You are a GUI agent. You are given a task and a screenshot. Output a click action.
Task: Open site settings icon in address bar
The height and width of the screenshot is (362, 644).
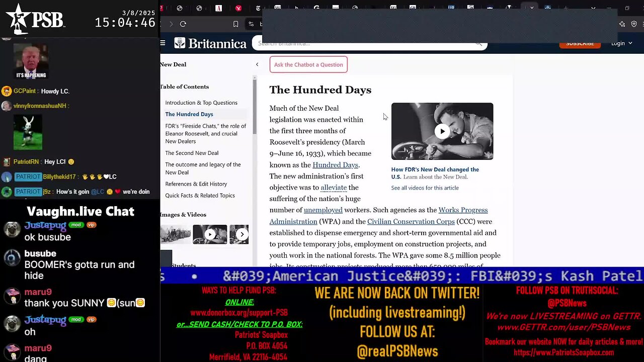251,24
